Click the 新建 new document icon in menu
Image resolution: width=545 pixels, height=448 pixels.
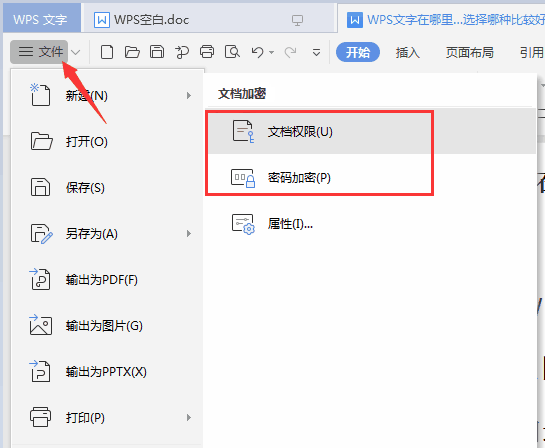40,95
